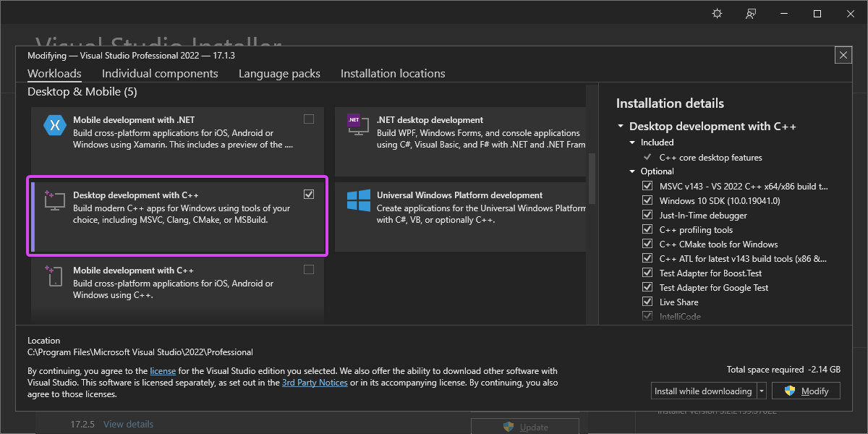The height and width of the screenshot is (434, 868).
Task: Close the Modifying dialog with the X button
Action: tap(842, 55)
